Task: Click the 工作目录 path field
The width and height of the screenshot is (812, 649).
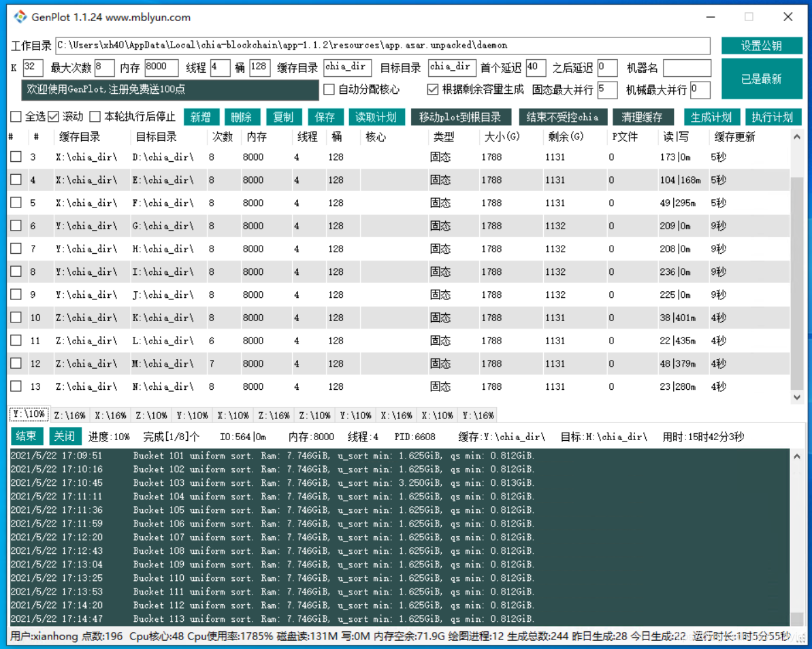Action: [383, 46]
